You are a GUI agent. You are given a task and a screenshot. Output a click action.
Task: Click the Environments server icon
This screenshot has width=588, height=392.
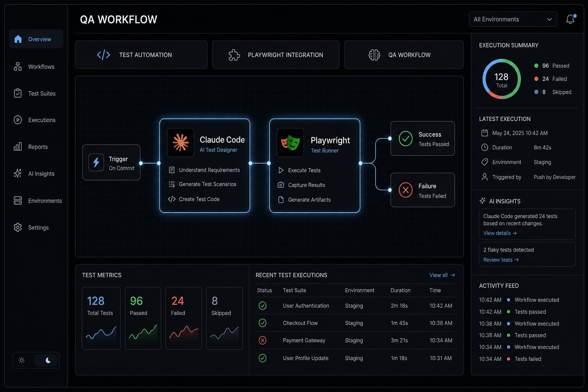pyautogui.click(x=18, y=201)
